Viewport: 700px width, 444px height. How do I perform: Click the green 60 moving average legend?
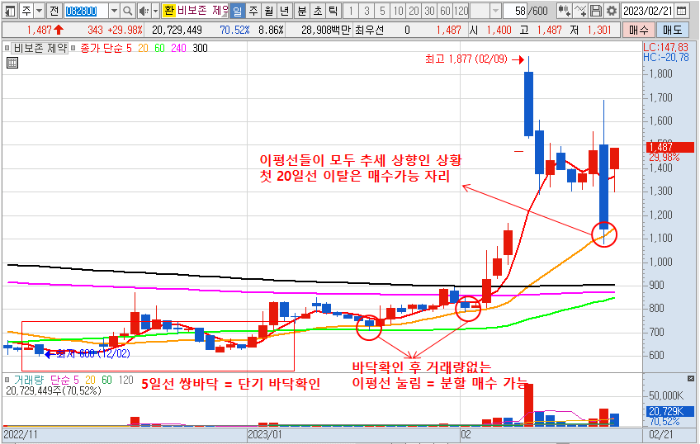tap(159, 48)
